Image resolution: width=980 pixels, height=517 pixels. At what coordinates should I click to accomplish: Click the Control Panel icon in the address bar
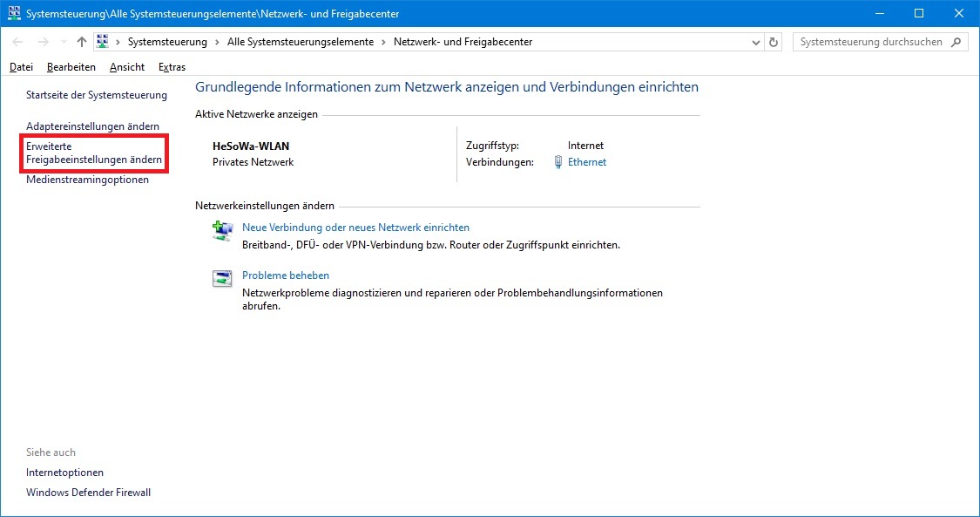pyautogui.click(x=103, y=42)
